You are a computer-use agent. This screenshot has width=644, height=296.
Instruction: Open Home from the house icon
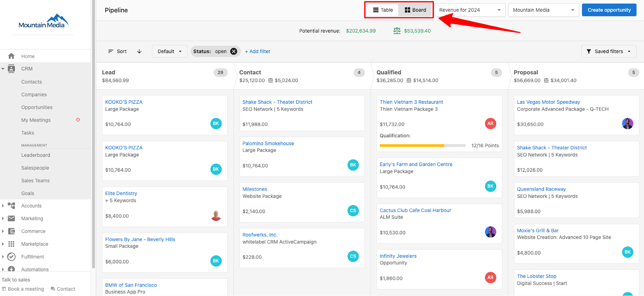[11, 56]
